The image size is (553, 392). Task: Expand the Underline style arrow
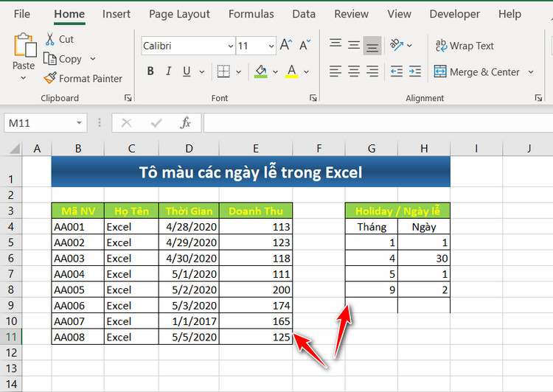(x=202, y=71)
